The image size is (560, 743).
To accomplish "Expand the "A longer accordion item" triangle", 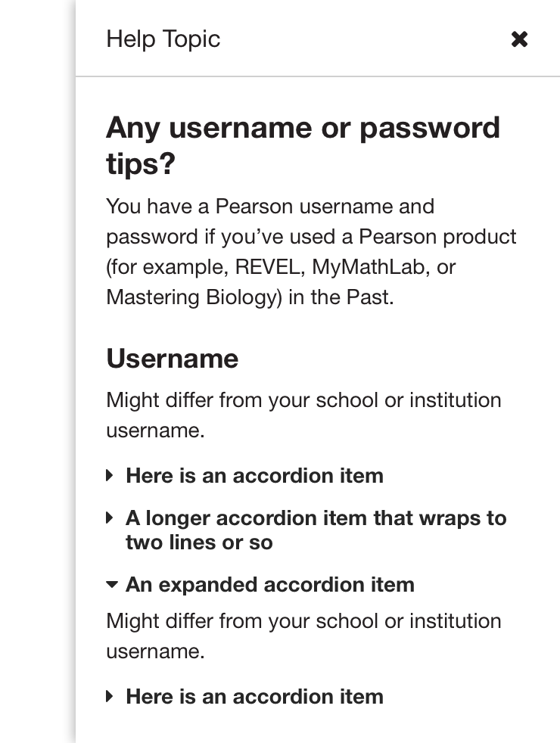I will click(x=110, y=518).
